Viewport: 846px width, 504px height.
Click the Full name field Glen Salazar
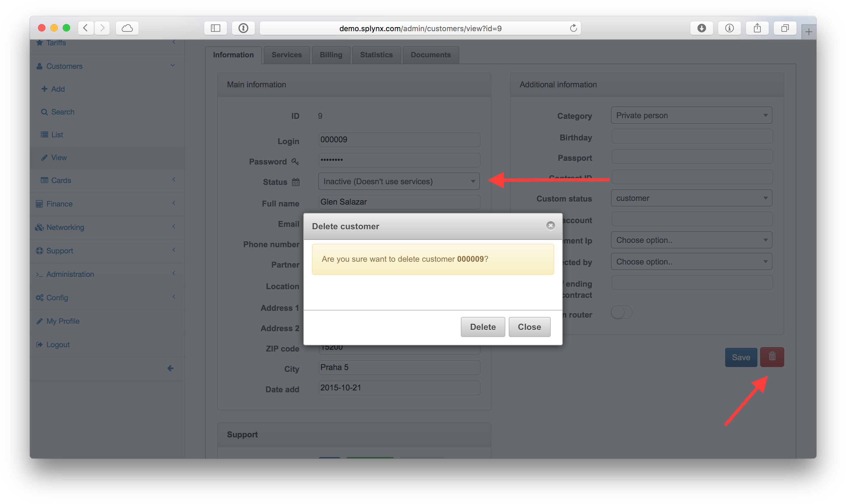(399, 202)
